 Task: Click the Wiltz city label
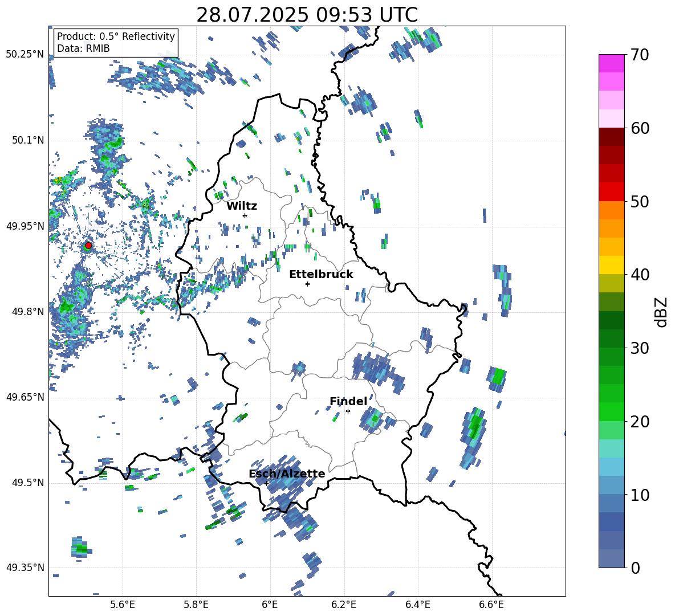242,206
